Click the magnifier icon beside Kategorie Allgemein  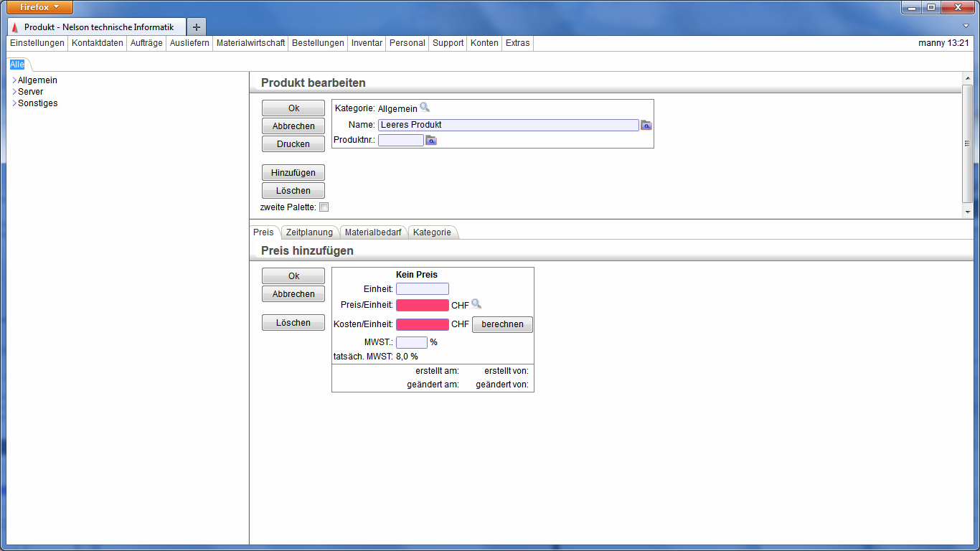point(425,108)
